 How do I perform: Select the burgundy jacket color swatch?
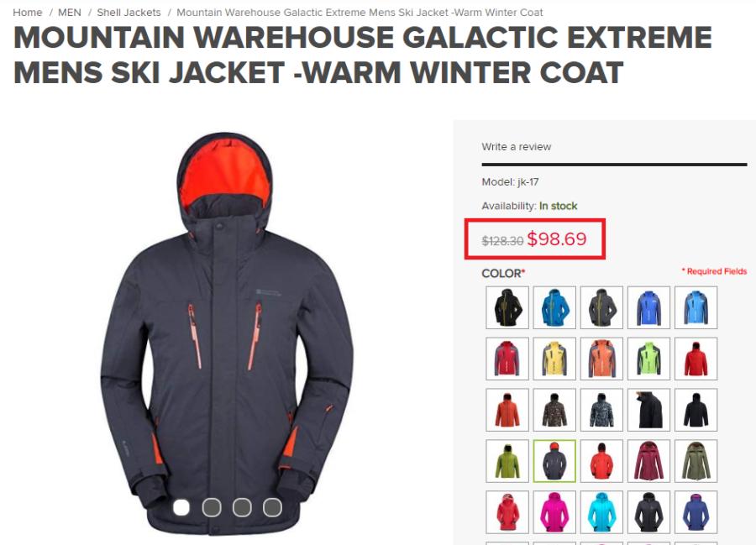(x=649, y=461)
